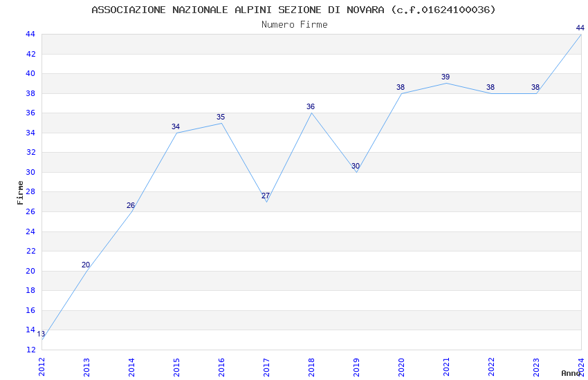Select the data label 30 for 2019
Screen dimensions: 588x380
coord(356,166)
